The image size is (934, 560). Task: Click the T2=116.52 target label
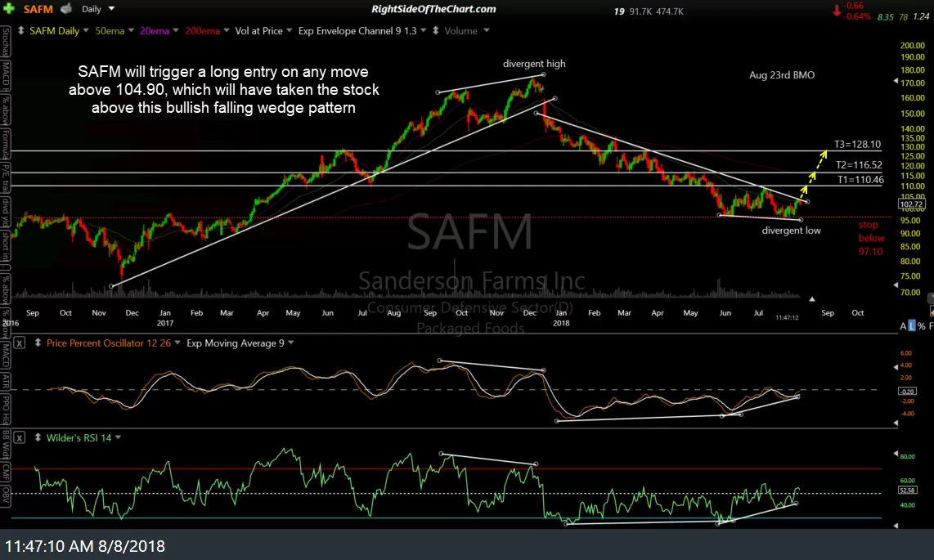(x=859, y=165)
